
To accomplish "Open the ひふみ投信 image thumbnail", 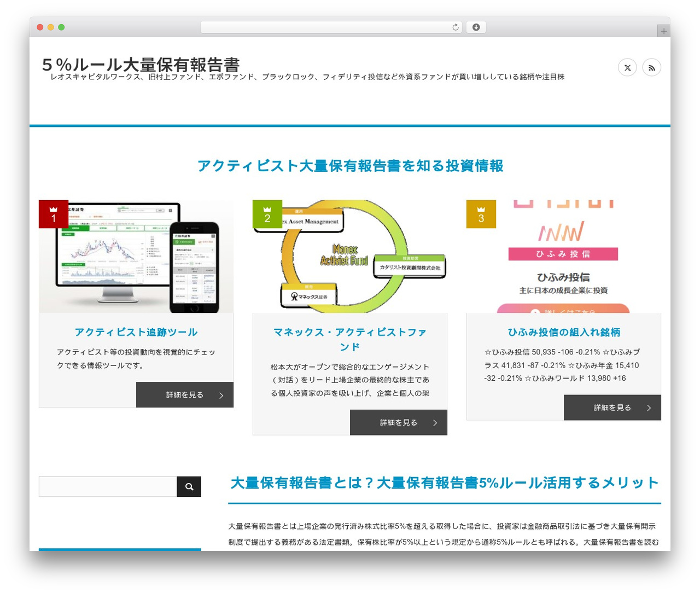I will pos(564,257).
